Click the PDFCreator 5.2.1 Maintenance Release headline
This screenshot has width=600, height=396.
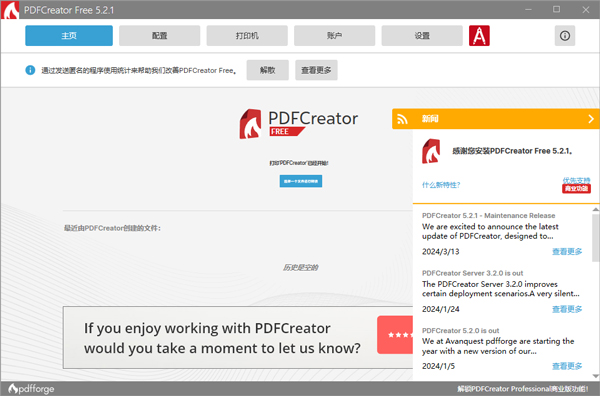[x=488, y=215]
